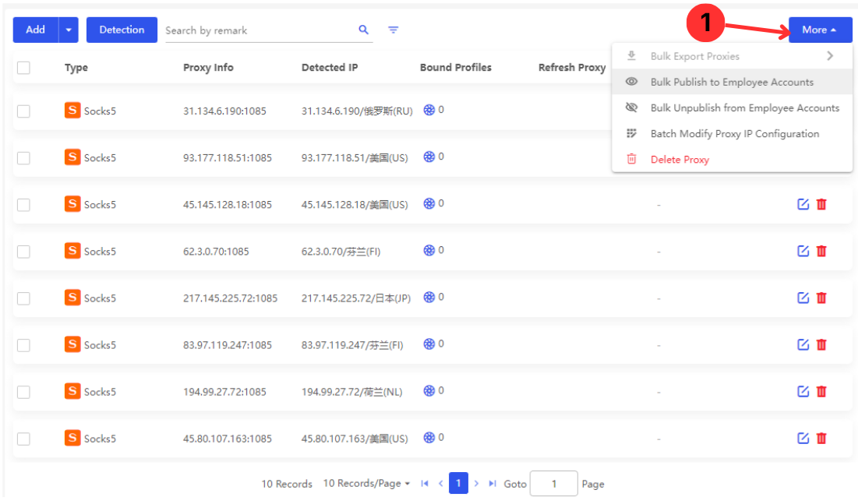Edit the 194.99.27.72 proxy row
Image resolution: width=858 pixels, height=504 pixels.
[x=803, y=391]
